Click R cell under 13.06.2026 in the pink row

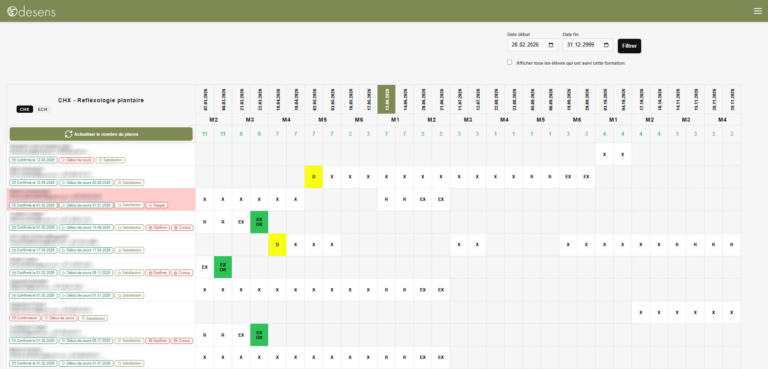coord(386,199)
